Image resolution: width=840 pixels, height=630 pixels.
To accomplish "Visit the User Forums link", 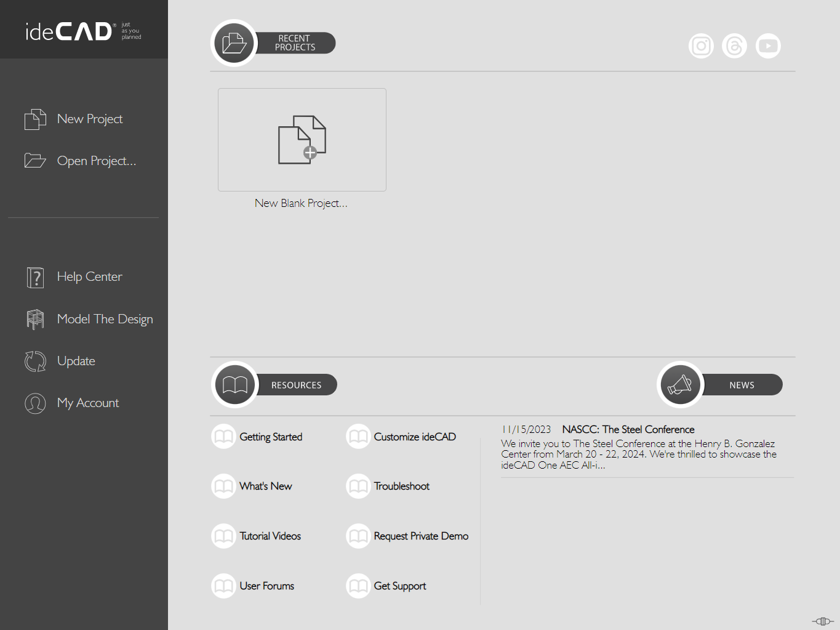I will (x=267, y=586).
